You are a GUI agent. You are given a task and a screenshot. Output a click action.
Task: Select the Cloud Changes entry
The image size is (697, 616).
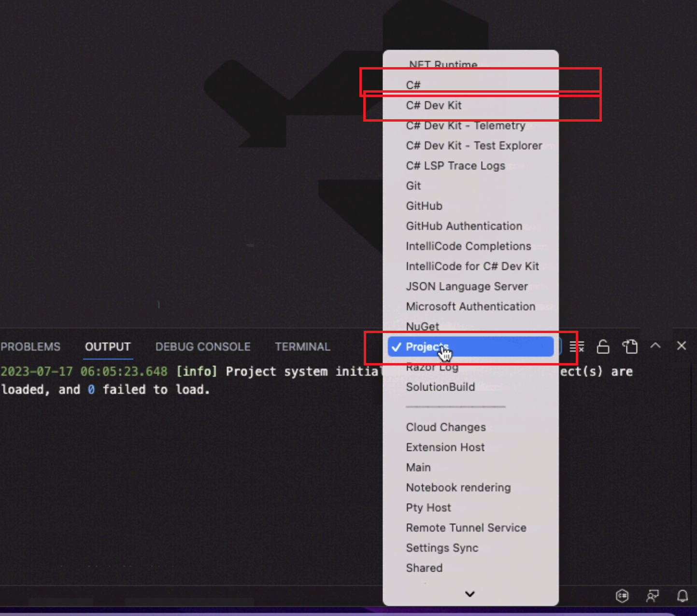445,427
